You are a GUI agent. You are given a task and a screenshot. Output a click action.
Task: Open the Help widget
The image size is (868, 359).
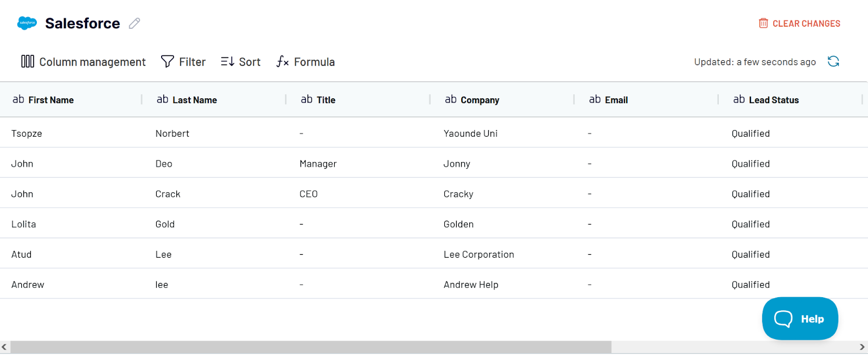800,318
